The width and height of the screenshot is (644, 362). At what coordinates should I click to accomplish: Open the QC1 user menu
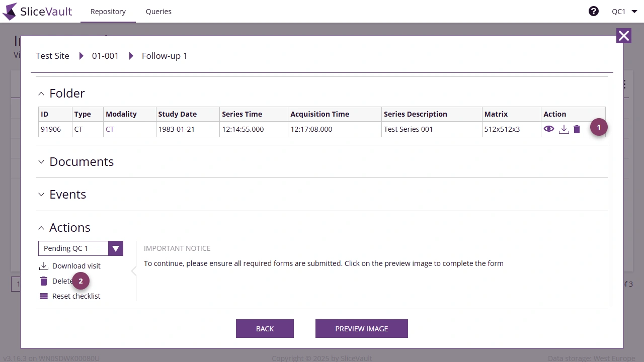[x=624, y=12]
